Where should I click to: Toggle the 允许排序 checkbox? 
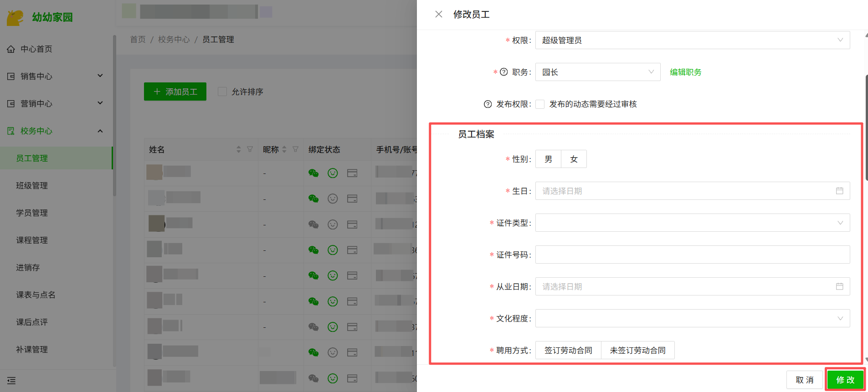[222, 92]
